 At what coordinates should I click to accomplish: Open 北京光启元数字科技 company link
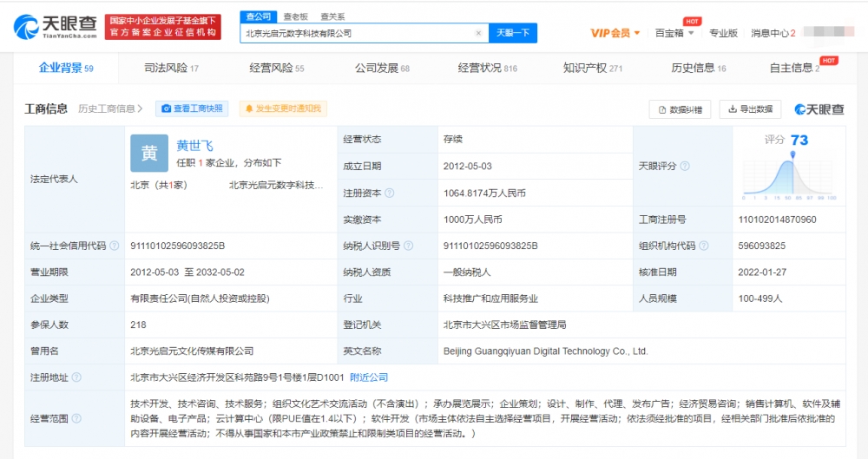276,185
